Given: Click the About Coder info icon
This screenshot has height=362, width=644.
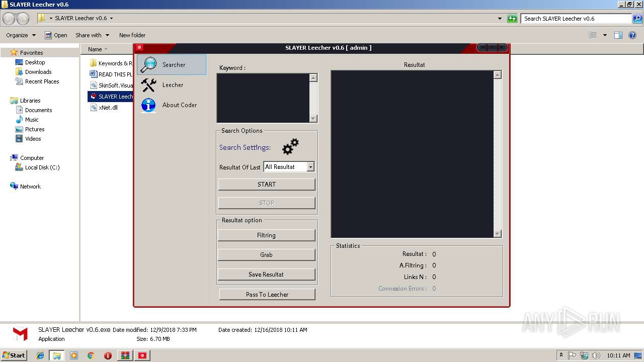Looking at the screenshot, I should coord(148,105).
